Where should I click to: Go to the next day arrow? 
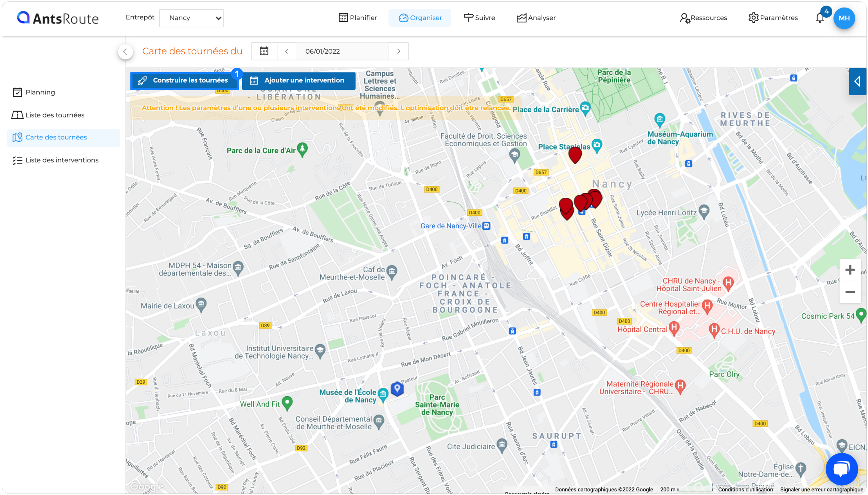(x=399, y=51)
